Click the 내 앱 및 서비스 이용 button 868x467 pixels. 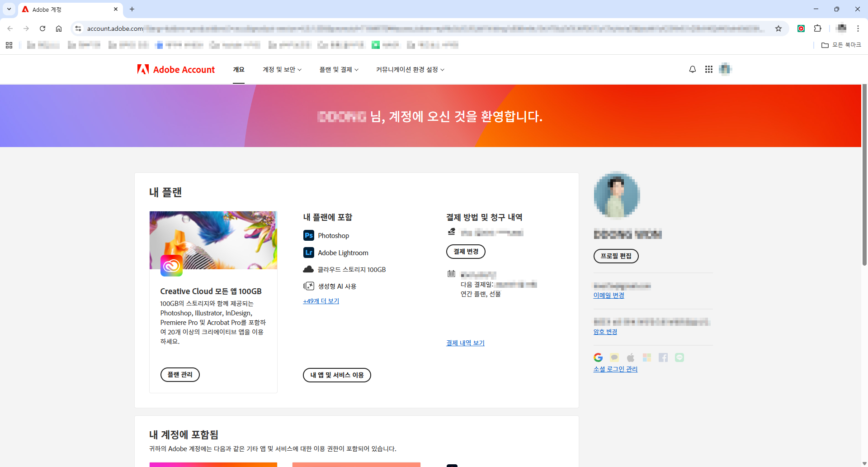[x=337, y=375]
